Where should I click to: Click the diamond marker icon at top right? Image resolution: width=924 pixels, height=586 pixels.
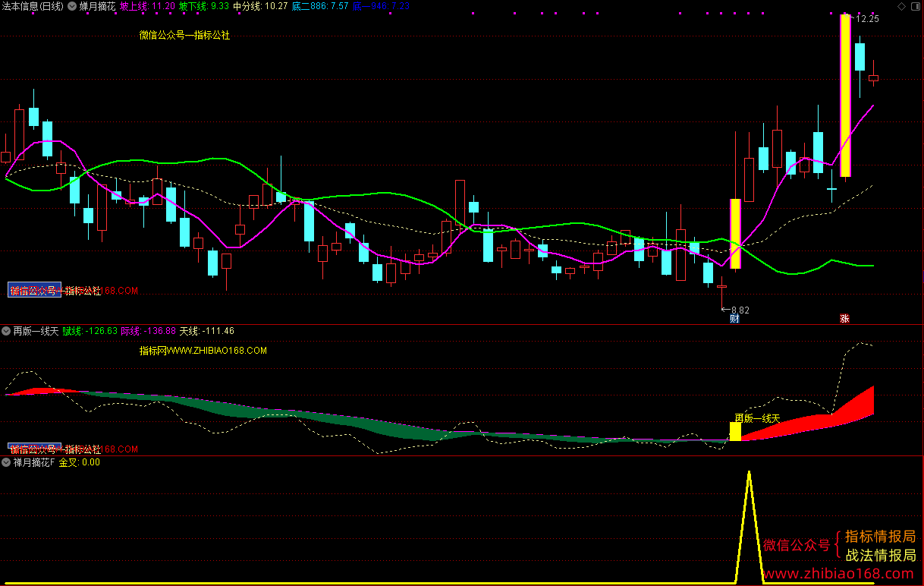pyautogui.click(x=900, y=6)
